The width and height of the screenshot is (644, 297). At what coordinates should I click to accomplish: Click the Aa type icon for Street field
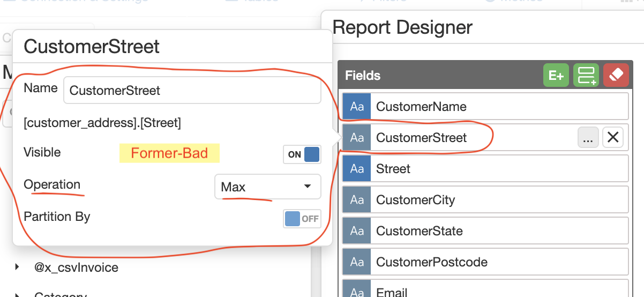coord(357,169)
